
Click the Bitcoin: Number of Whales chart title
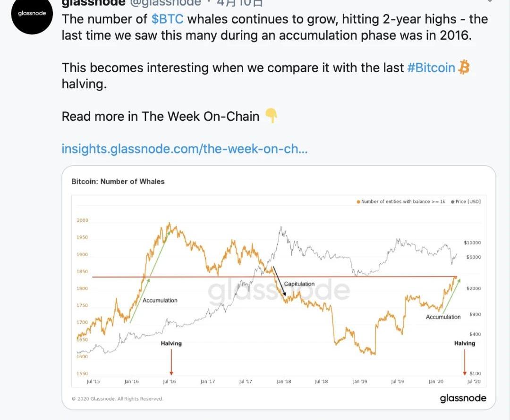pyautogui.click(x=118, y=181)
